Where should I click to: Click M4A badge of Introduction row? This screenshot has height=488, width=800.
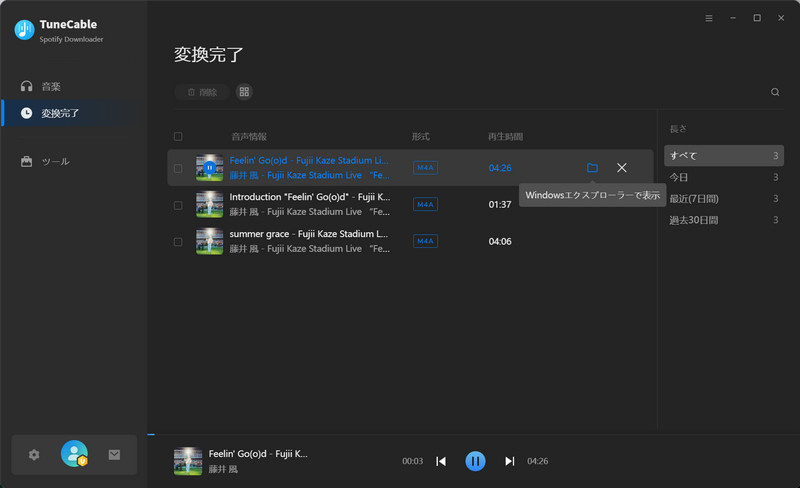[x=425, y=204]
